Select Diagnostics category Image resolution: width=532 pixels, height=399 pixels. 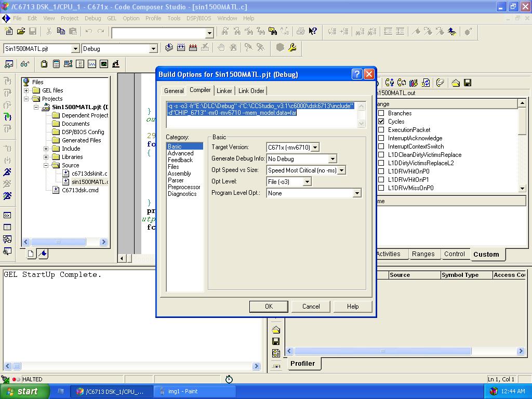(x=182, y=194)
